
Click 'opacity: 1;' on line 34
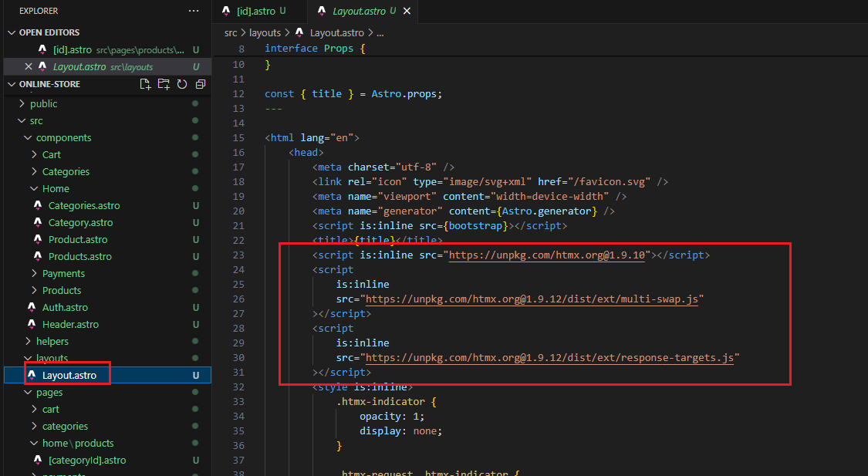pos(392,417)
